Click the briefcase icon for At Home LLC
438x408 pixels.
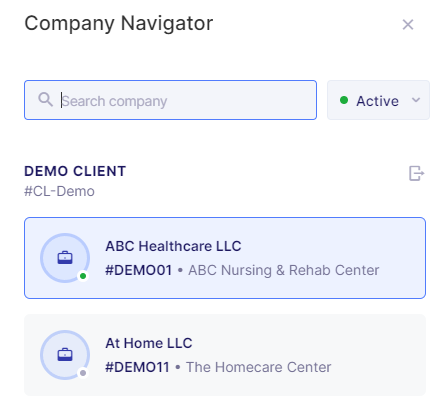65,355
